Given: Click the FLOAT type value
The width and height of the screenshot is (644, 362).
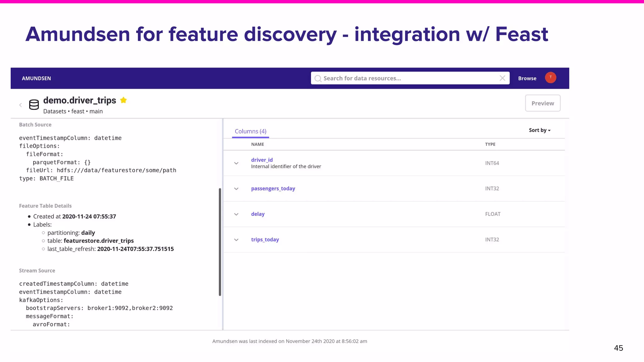Looking at the screenshot, I should (492, 214).
